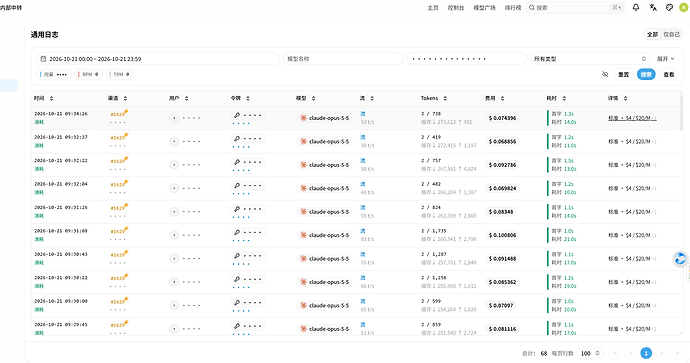Click the key token icon in the 09:32:37 row
The width and height of the screenshot is (690, 363).
coord(237,139)
